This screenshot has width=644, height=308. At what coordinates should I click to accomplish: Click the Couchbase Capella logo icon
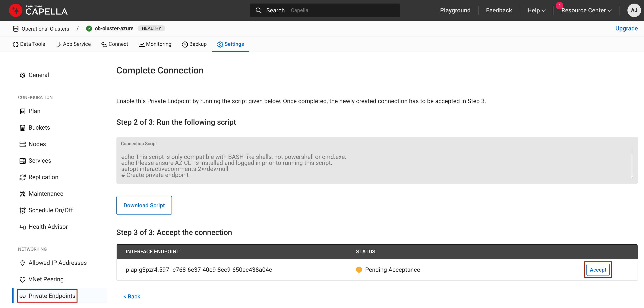[15, 10]
